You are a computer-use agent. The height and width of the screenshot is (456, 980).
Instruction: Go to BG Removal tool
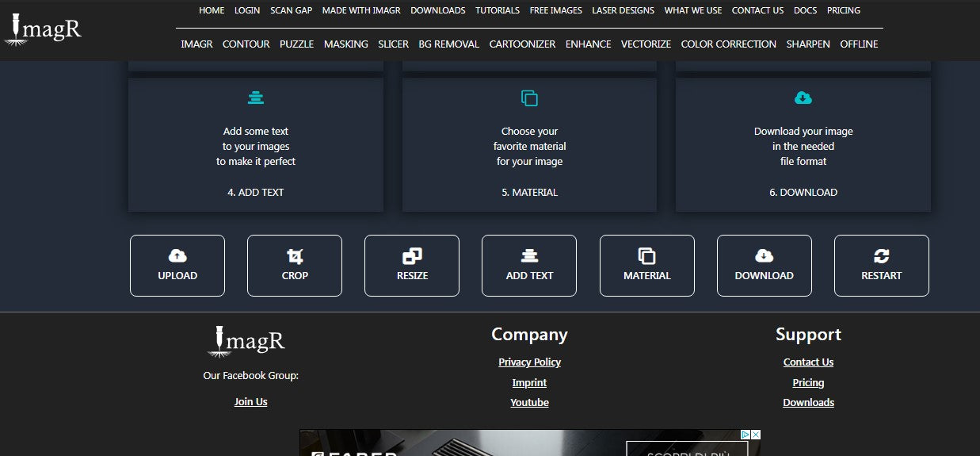coord(448,44)
